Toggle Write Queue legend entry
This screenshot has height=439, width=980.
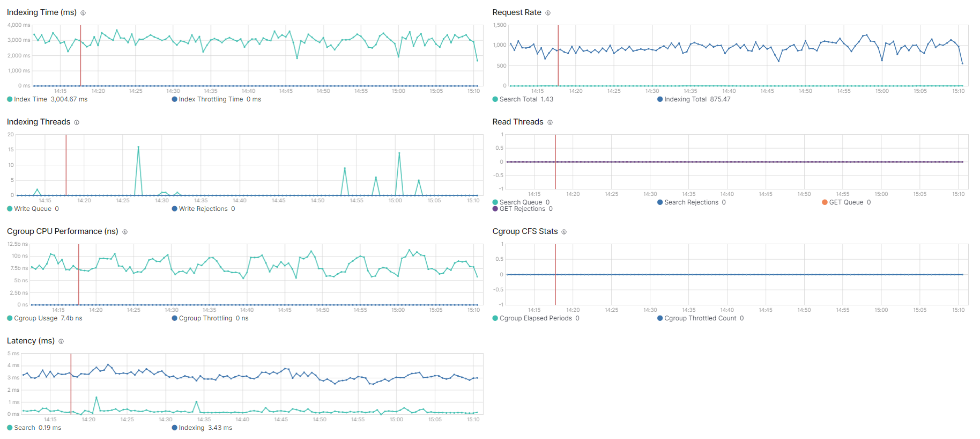(x=33, y=209)
